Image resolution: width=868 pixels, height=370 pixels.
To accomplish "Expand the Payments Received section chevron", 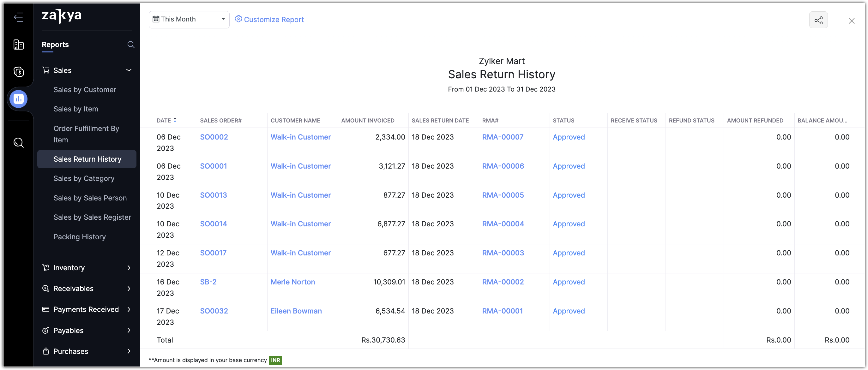I will point(129,309).
